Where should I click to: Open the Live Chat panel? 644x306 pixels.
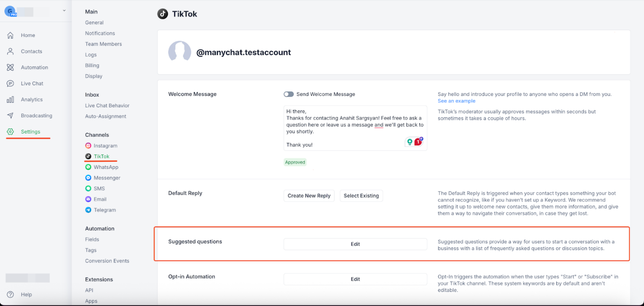[x=32, y=83]
